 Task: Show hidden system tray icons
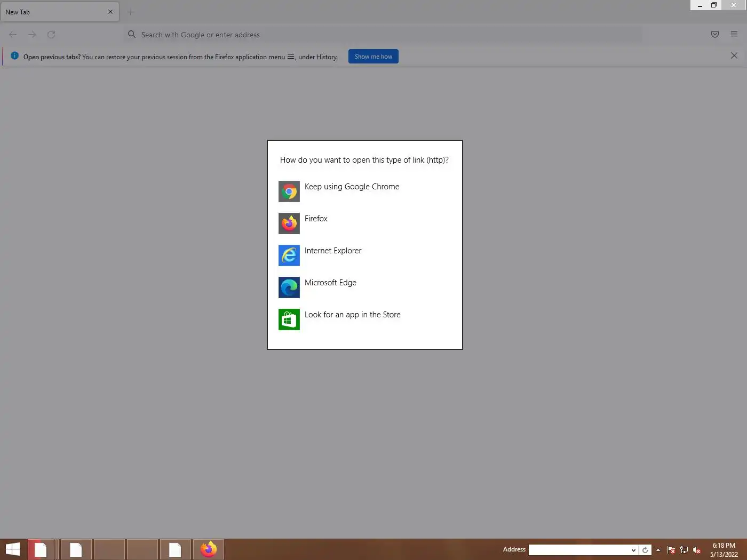[658, 550]
